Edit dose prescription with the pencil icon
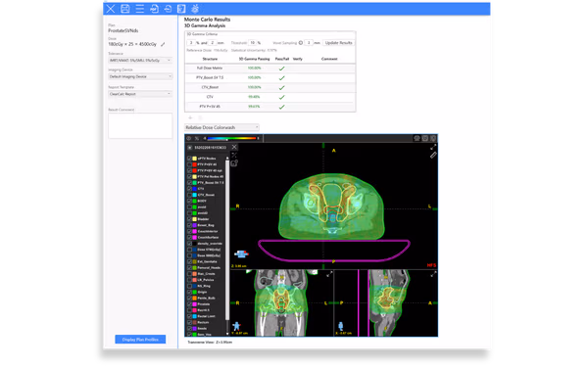The height and width of the screenshot is (368, 588). (x=163, y=44)
